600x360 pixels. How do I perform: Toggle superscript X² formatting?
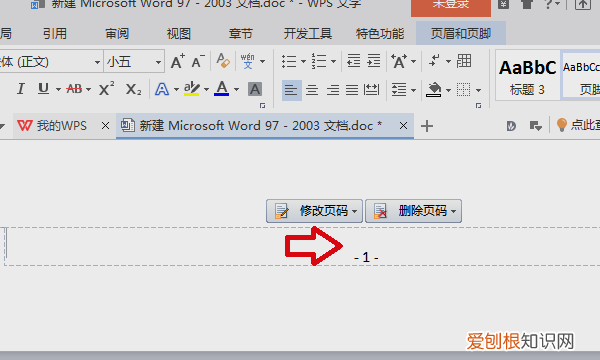coord(106,89)
